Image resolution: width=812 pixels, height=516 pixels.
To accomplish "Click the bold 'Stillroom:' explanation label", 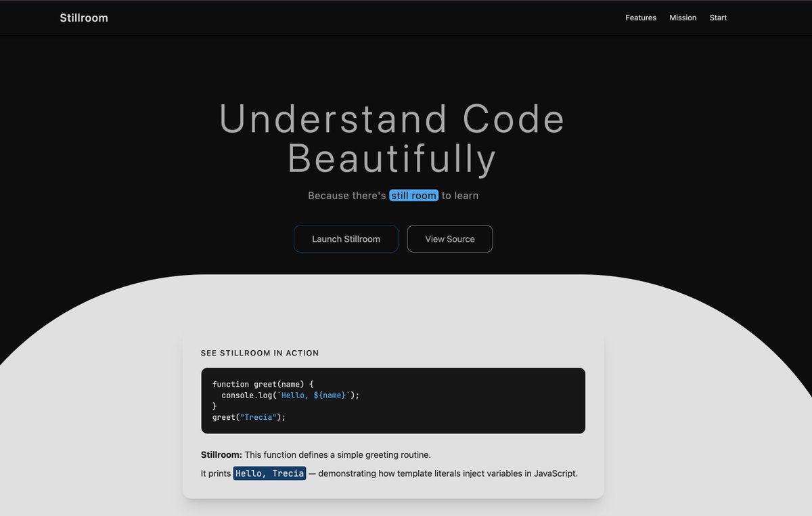I will click(x=221, y=454).
